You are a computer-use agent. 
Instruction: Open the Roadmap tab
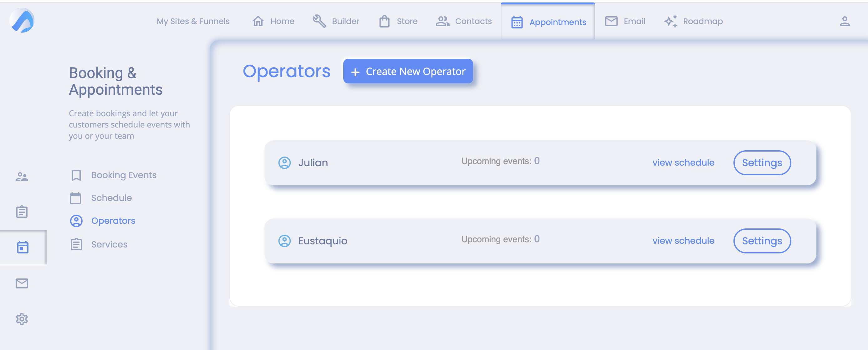click(x=693, y=22)
